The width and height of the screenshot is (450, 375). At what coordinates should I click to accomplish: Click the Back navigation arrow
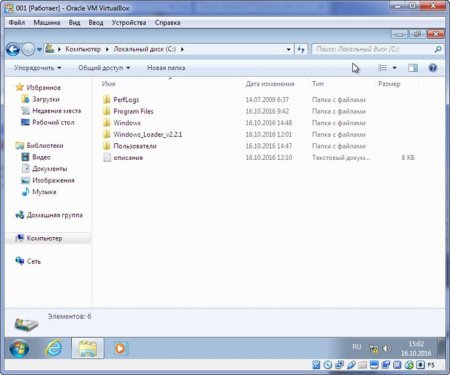(13, 49)
